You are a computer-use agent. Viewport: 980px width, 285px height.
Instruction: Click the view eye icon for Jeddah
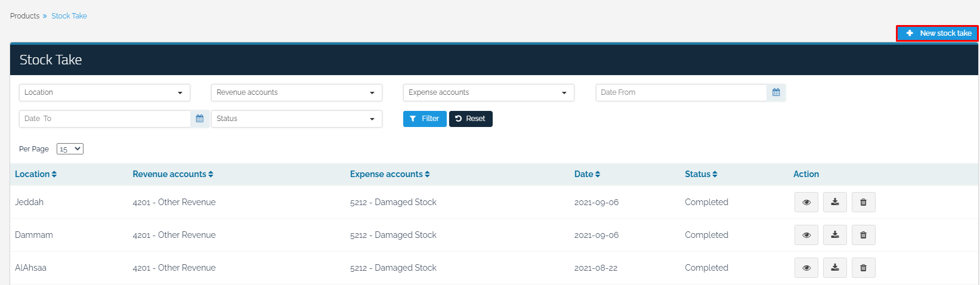click(x=806, y=202)
